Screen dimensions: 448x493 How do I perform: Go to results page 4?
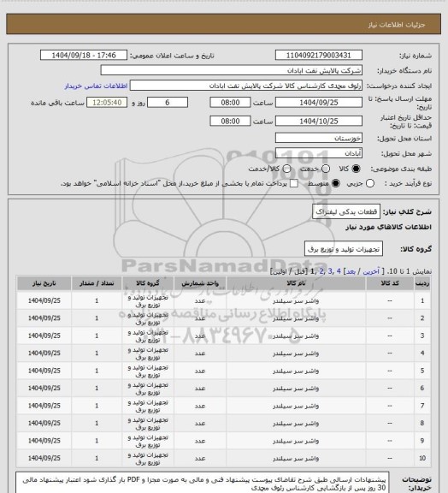pyautogui.click(x=339, y=271)
